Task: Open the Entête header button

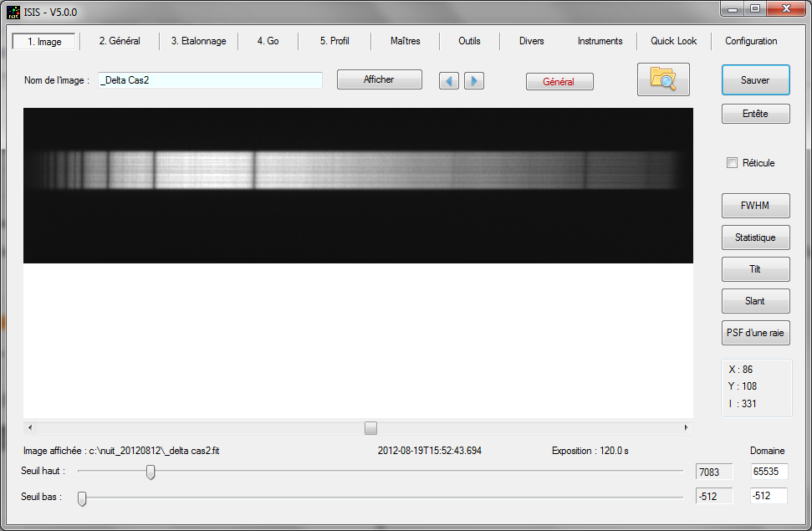Action: coord(756,114)
